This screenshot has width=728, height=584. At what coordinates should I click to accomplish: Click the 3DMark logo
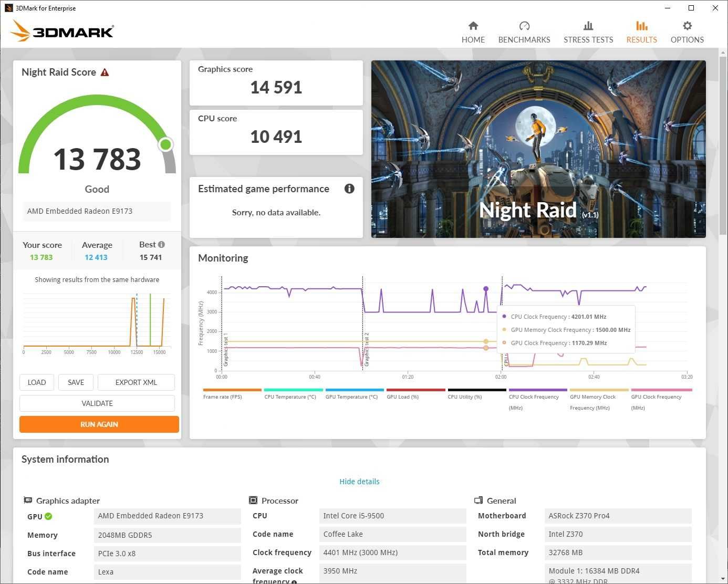coord(62,30)
